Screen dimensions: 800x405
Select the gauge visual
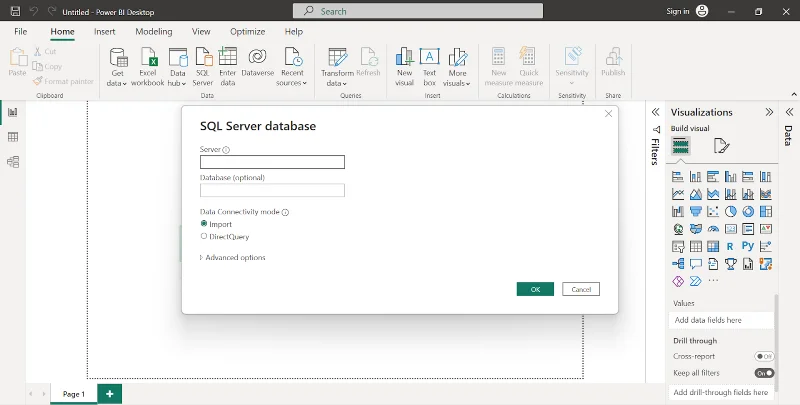pos(713,229)
